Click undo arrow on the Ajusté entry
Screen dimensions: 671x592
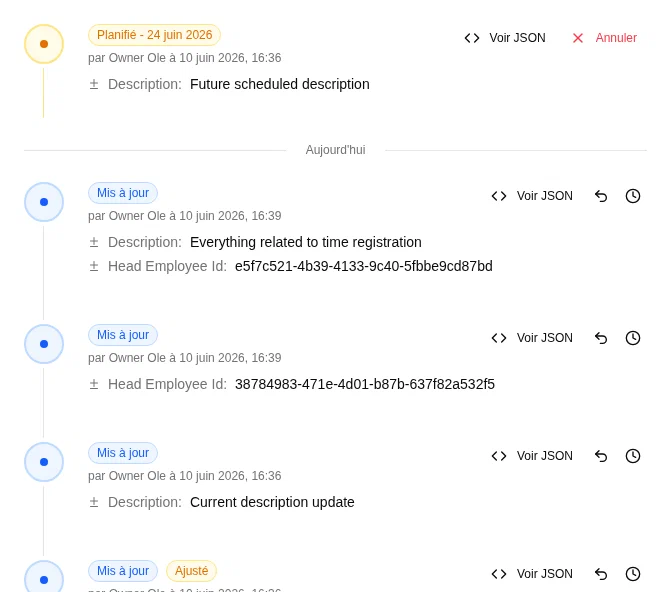point(601,574)
